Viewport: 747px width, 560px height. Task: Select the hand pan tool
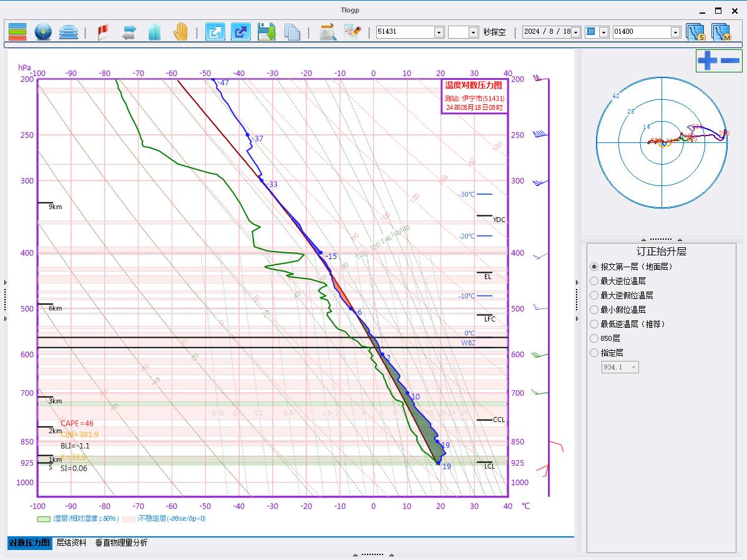pos(180,32)
